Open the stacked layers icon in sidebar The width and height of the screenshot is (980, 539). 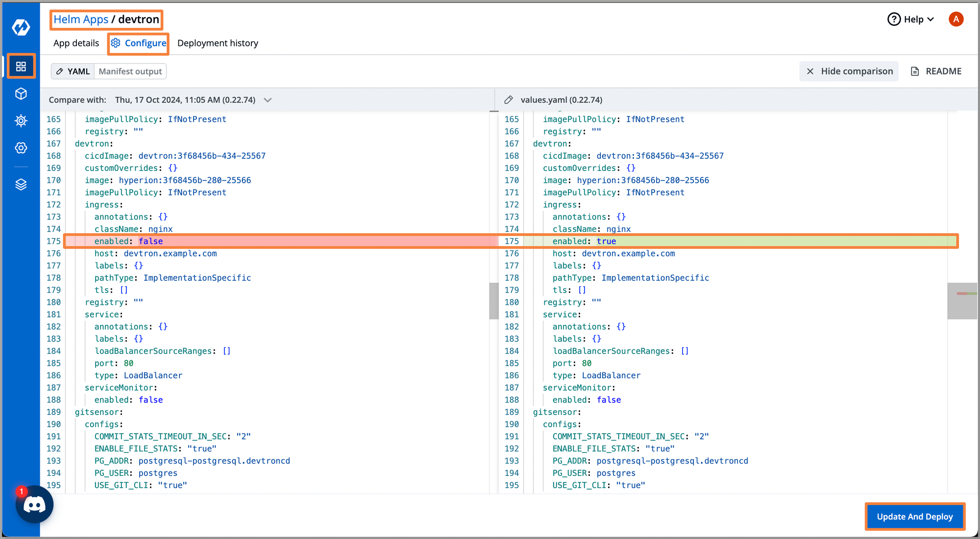pos(21,184)
